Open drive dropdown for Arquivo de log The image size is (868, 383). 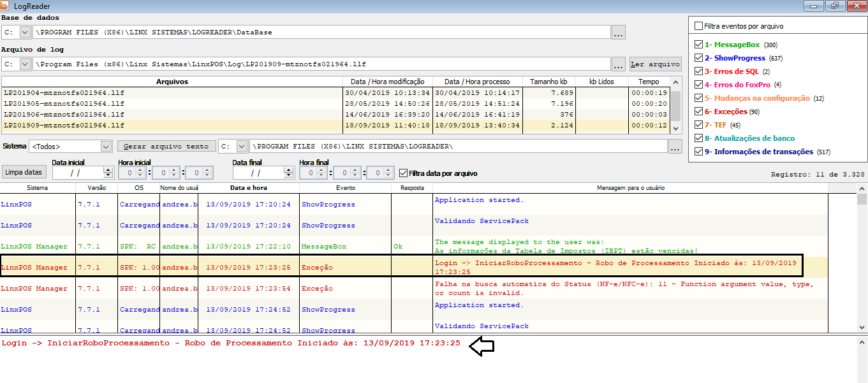point(26,64)
